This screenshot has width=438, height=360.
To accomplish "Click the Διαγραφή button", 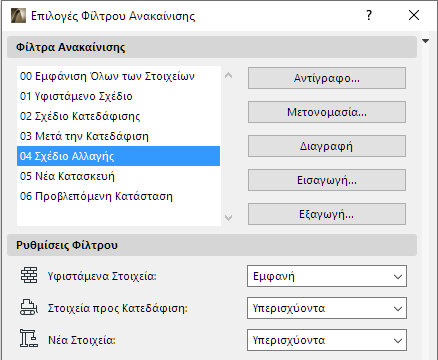I will tap(327, 146).
